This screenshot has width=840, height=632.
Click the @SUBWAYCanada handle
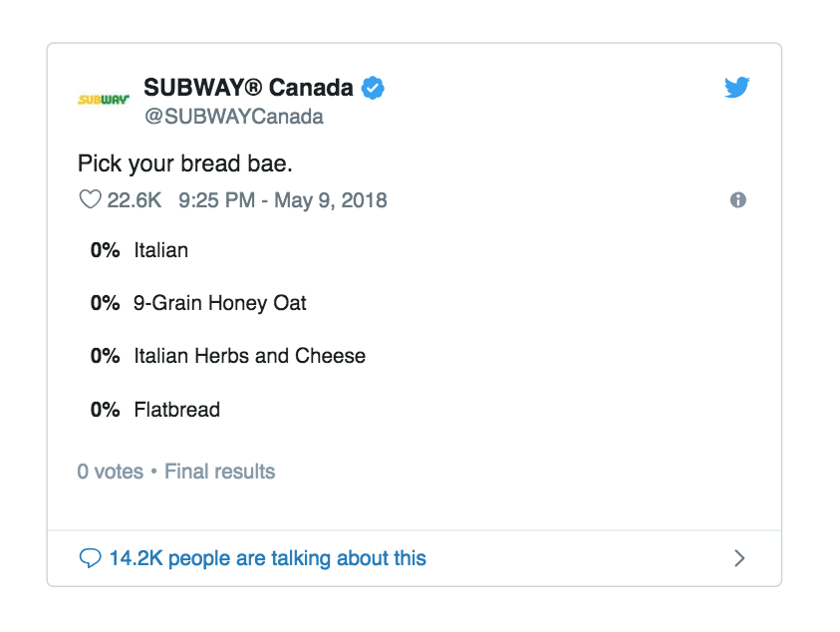pos(233,117)
